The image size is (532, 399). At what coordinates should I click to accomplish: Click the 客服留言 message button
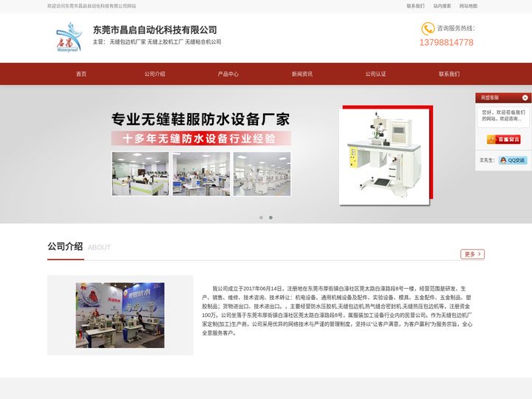click(503, 139)
